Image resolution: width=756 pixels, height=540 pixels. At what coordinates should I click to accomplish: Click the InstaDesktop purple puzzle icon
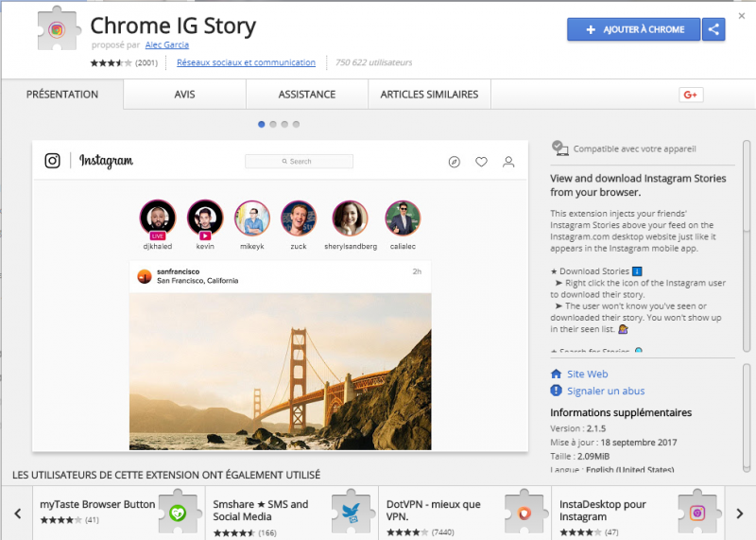697,513
